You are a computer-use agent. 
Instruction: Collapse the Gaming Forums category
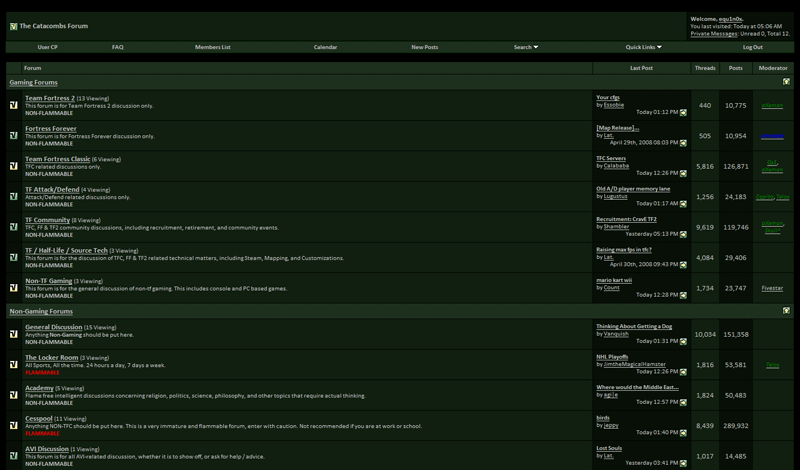tap(786, 82)
